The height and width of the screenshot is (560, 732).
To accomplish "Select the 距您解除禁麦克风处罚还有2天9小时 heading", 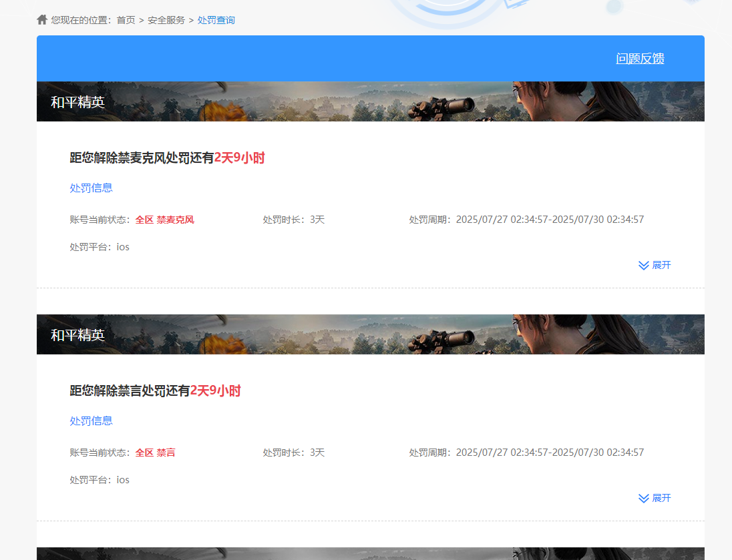I will click(167, 158).
